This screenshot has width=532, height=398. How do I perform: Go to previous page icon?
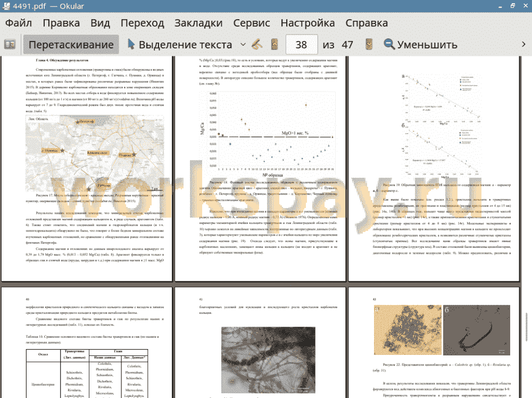pyautogui.click(x=275, y=45)
